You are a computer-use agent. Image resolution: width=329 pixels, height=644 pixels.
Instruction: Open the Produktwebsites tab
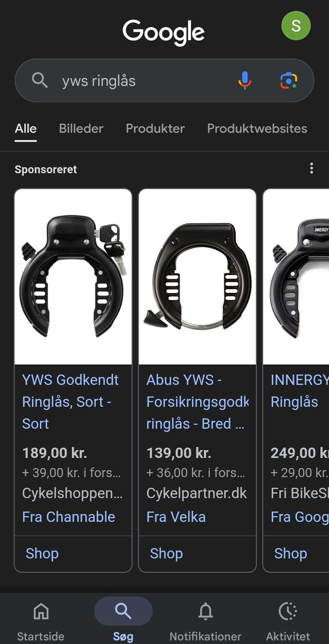coord(257,128)
